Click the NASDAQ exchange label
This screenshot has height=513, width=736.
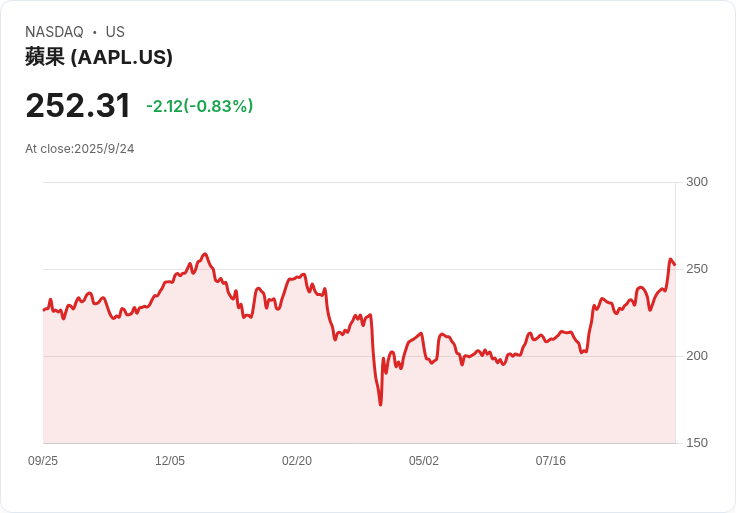click(54, 32)
